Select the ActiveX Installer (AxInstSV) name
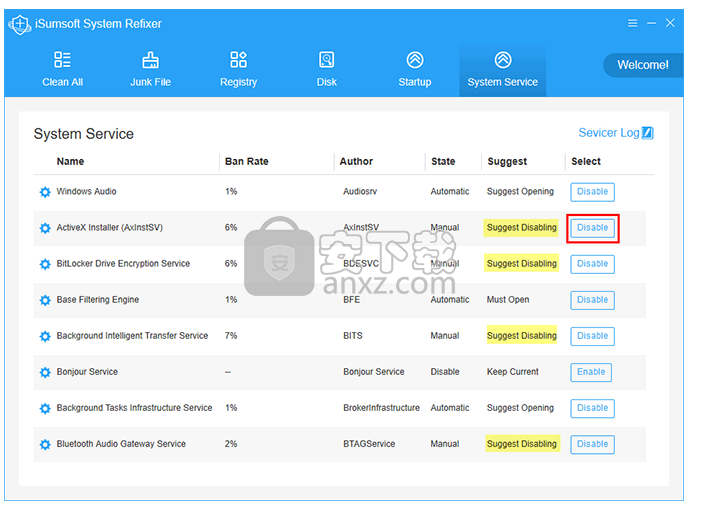This screenshot has height=515, width=704. click(x=110, y=228)
